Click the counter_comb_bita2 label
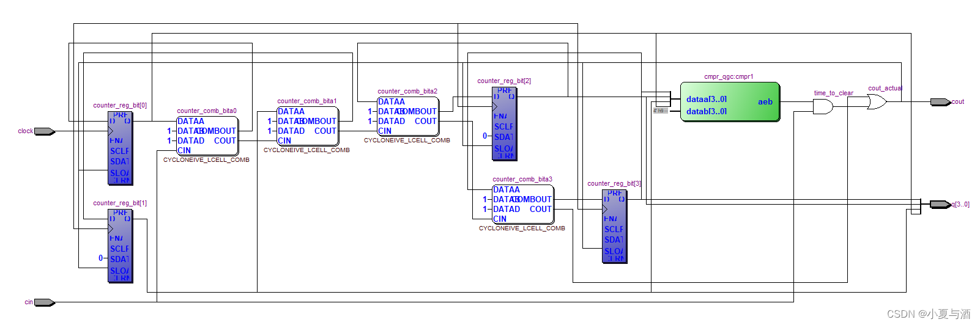980x325 pixels. click(x=407, y=91)
